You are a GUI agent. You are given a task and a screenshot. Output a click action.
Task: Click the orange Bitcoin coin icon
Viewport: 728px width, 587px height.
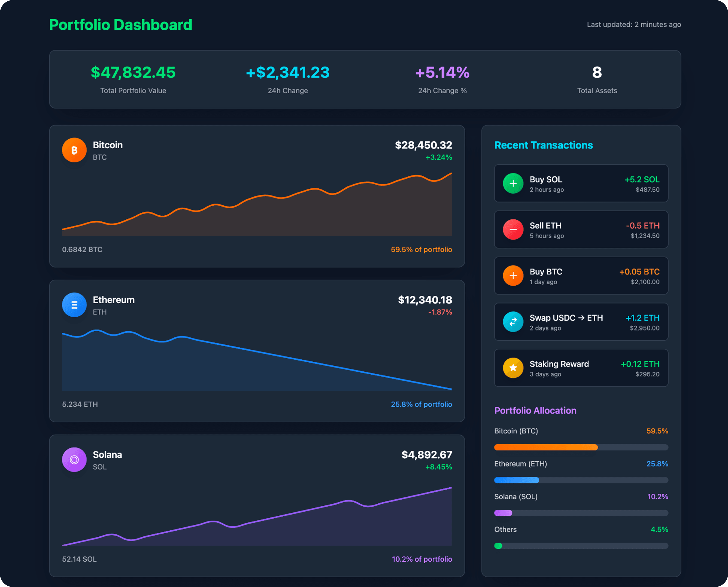point(74,150)
